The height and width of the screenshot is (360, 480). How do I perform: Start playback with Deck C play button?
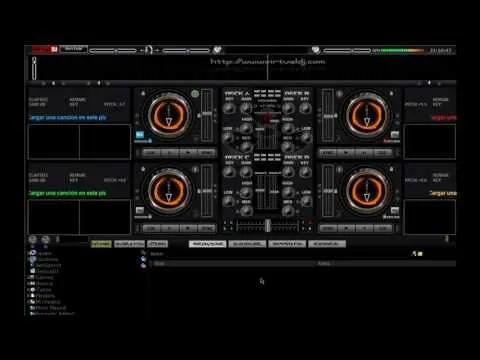click(x=189, y=228)
